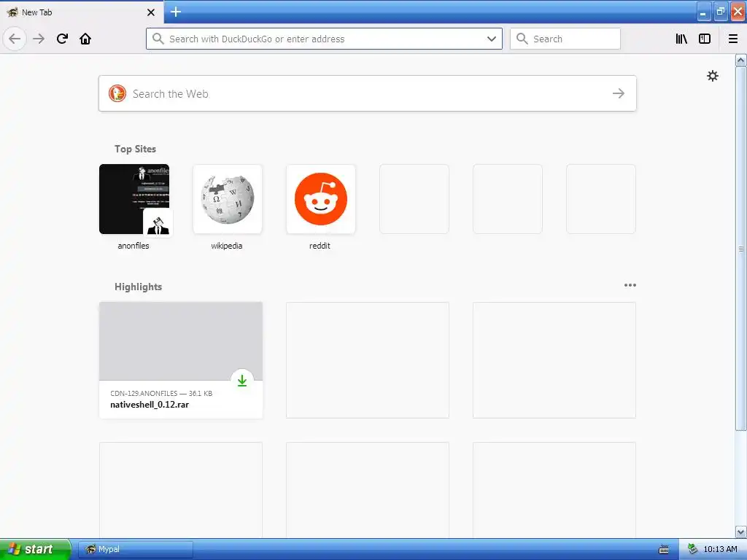This screenshot has width=747, height=560.
Task: Click the nativeshell_0.12.rar filename
Action: tap(150, 405)
